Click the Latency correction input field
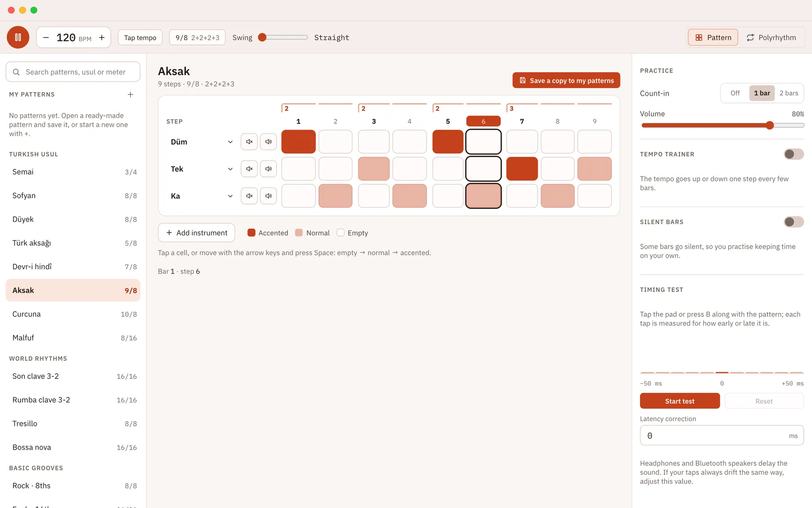The image size is (812, 508). pyautogui.click(x=722, y=435)
